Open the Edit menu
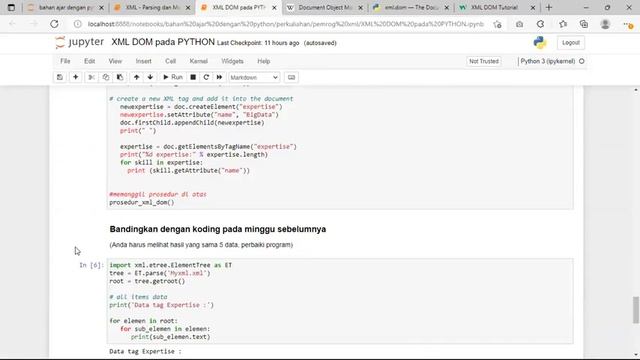Screen dimensions: 640x360 coord(89,61)
